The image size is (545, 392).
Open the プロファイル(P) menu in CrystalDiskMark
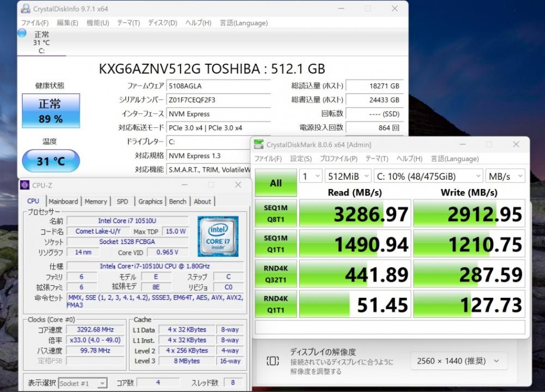338,158
